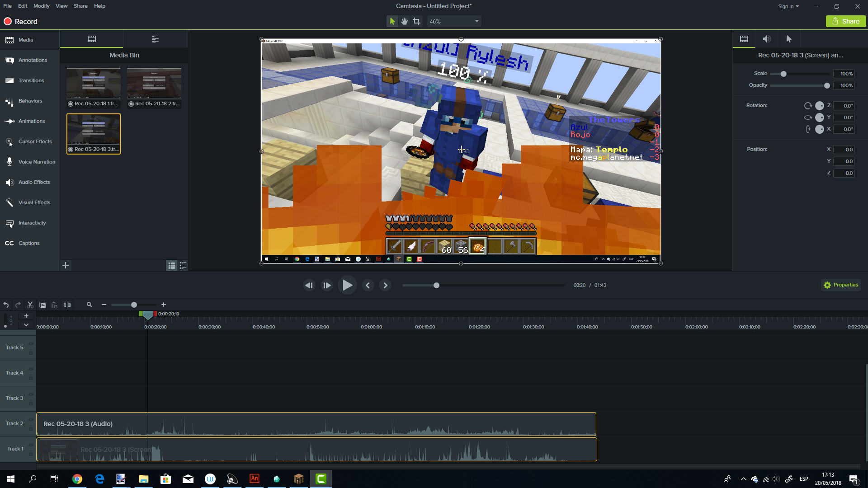
Task: Click the timeline zoom magnifier icon
Action: (90, 305)
